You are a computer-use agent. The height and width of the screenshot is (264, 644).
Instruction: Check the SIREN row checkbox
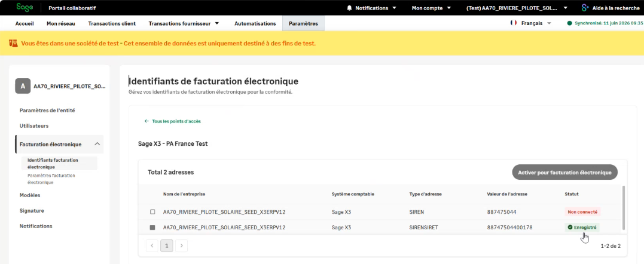[x=152, y=212]
